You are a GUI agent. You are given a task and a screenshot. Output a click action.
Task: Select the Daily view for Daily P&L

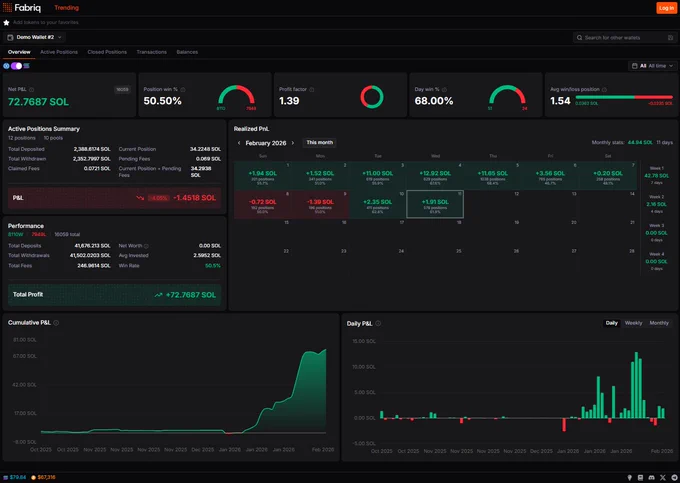611,323
